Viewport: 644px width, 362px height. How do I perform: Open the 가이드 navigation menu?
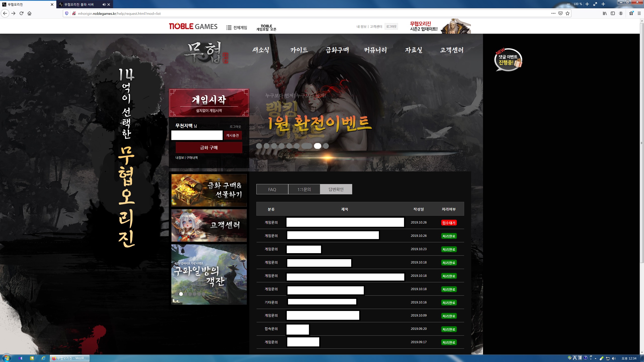coord(299,50)
